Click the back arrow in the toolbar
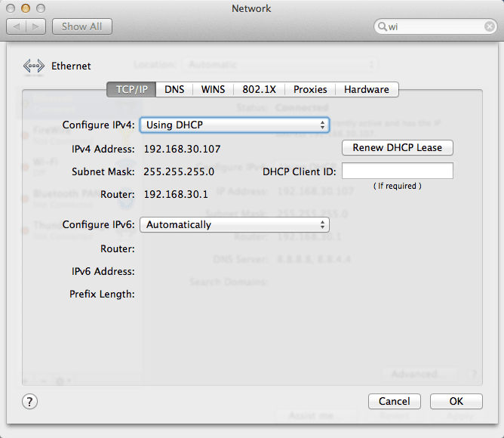The height and width of the screenshot is (438, 504). click(17, 26)
